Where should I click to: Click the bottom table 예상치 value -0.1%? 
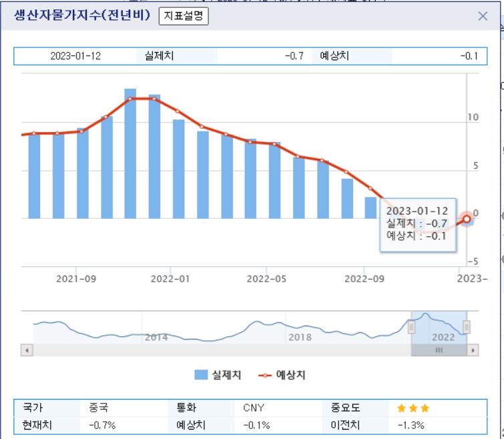256,425
